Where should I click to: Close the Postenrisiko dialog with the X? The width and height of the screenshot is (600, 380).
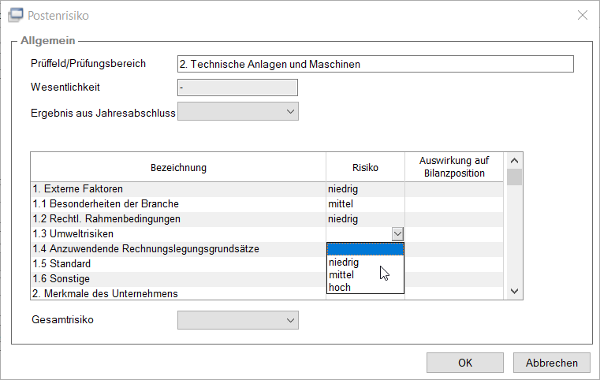click(582, 15)
